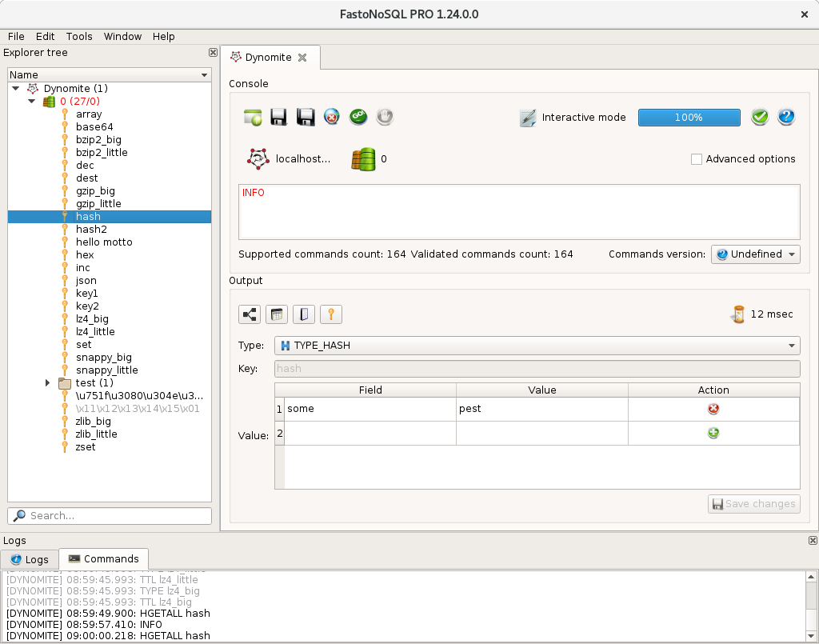Image resolution: width=819 pixels, height=644 pixels.
Task: Switch output to table view icon
Action: [x=277, y=314]
